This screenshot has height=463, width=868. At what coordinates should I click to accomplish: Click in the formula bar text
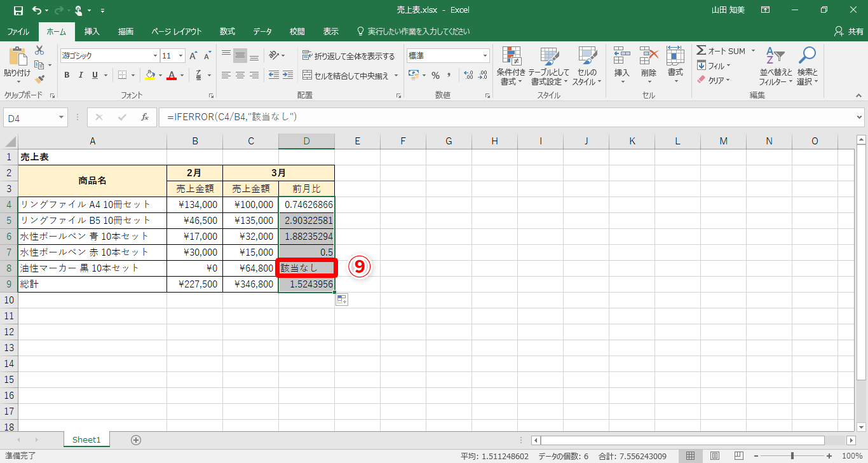pyautogui.click(x=232, y=117)
